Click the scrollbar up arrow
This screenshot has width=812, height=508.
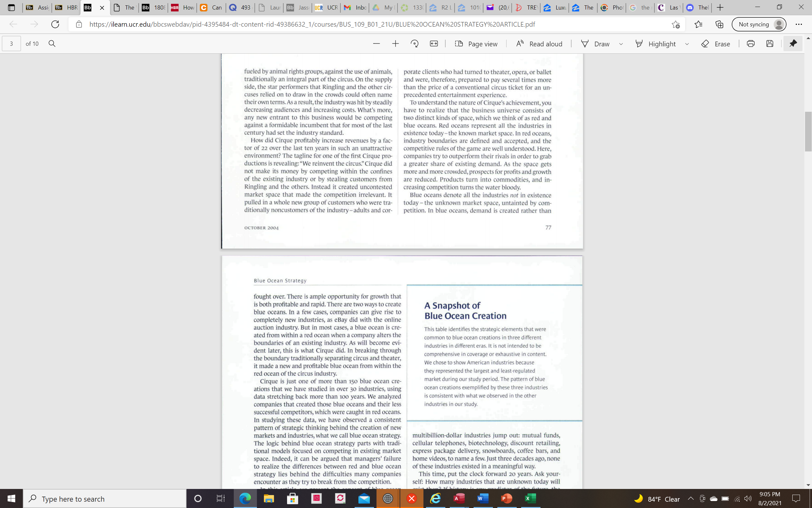[808, 38]
